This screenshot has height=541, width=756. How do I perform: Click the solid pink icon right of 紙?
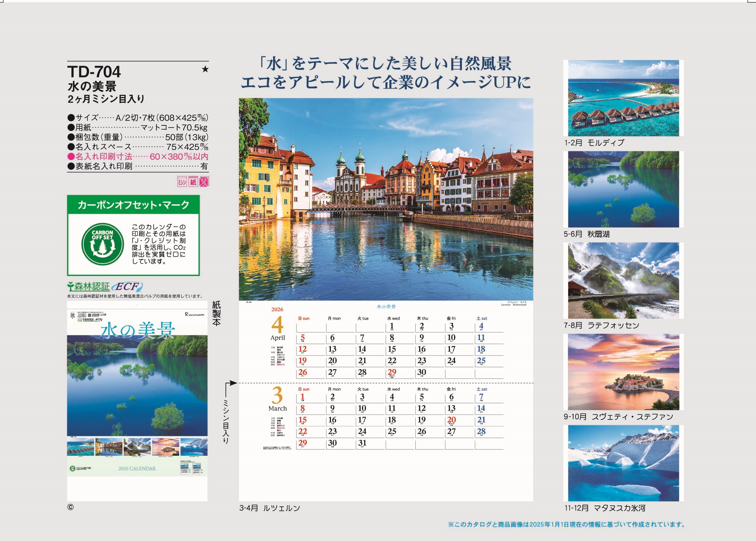click(x=204, y=182)
